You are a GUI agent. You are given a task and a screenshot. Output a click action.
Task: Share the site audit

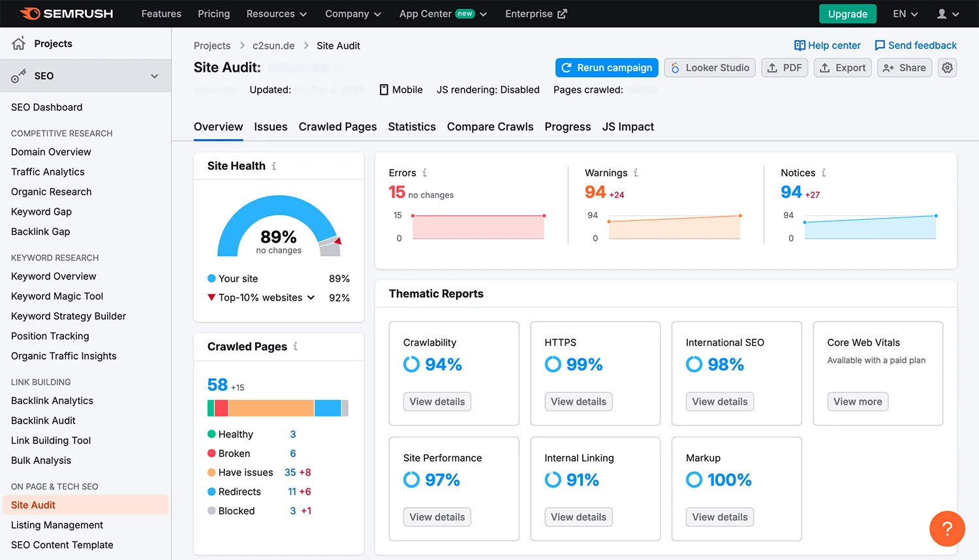tap(904, 68)
